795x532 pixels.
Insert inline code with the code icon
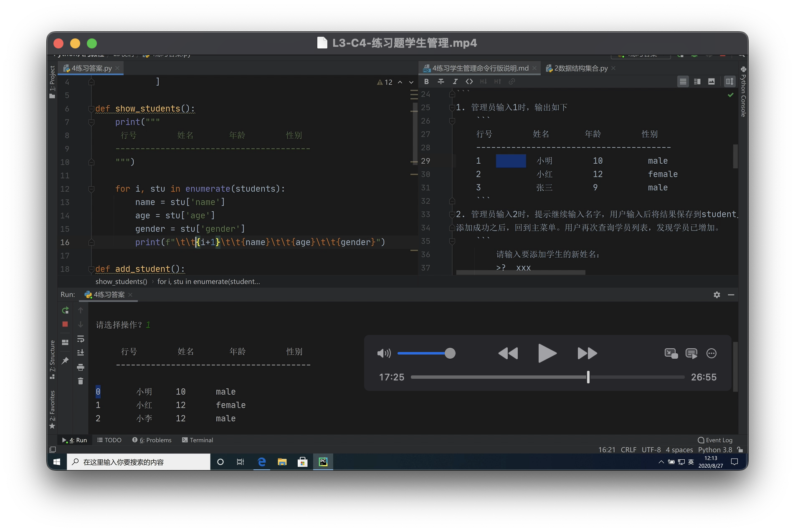click(x=469, y=81)
